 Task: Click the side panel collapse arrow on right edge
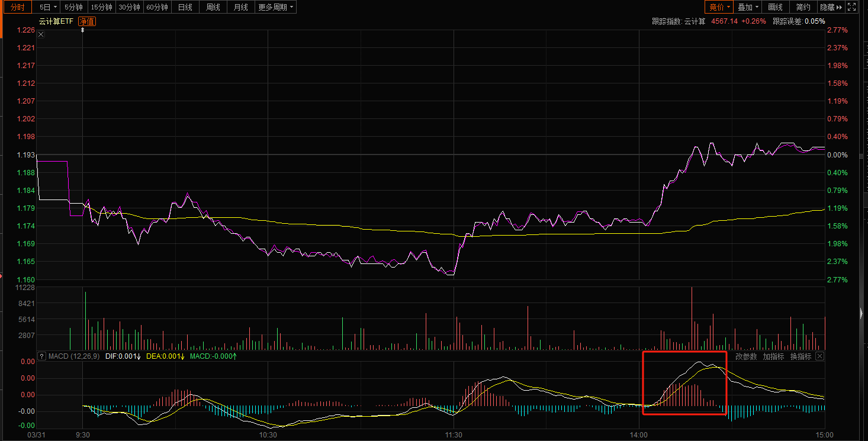tap(862, 314)
